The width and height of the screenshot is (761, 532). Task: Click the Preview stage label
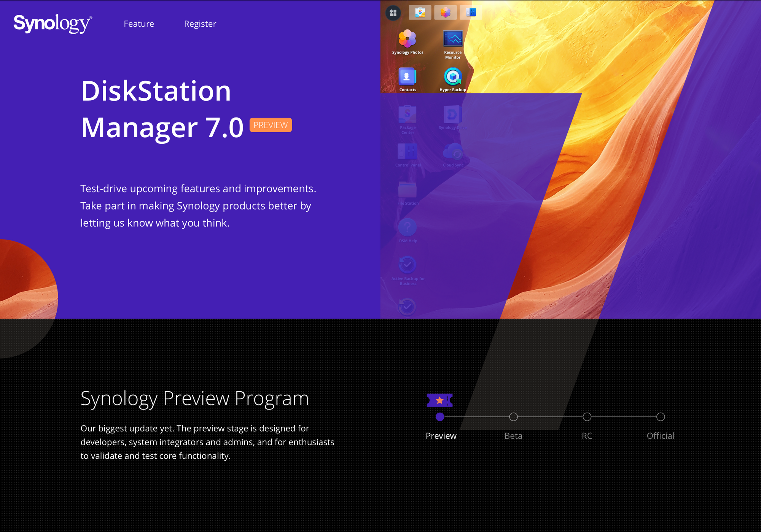click(441, 436)
